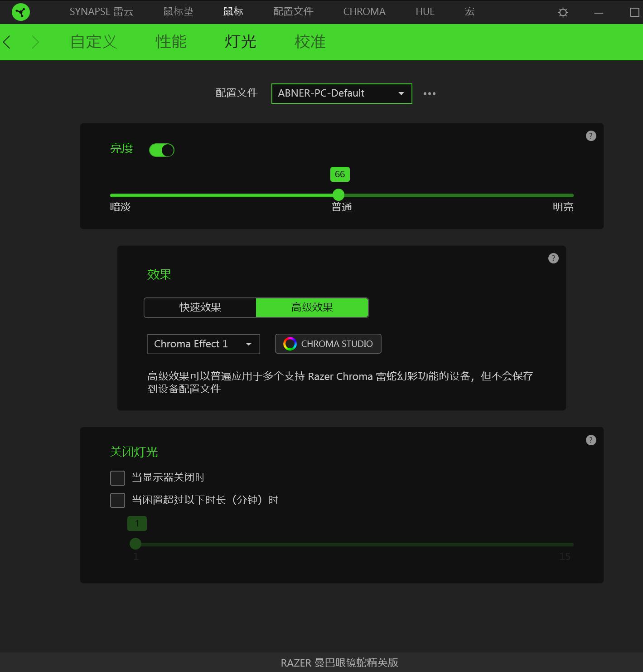Viewport: 643px width, 672px height.
Task: Open the Chroma Effect 1 dropdown
Action: 203,344
